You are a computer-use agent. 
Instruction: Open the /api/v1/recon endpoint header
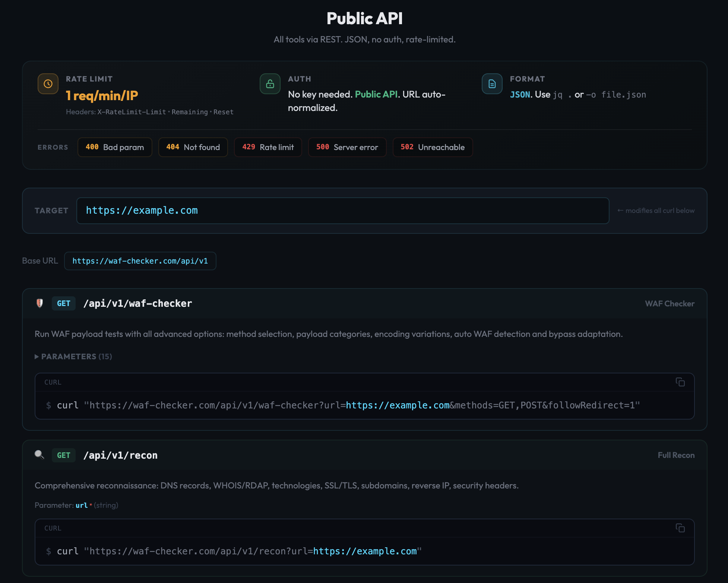tap(120, 455)
